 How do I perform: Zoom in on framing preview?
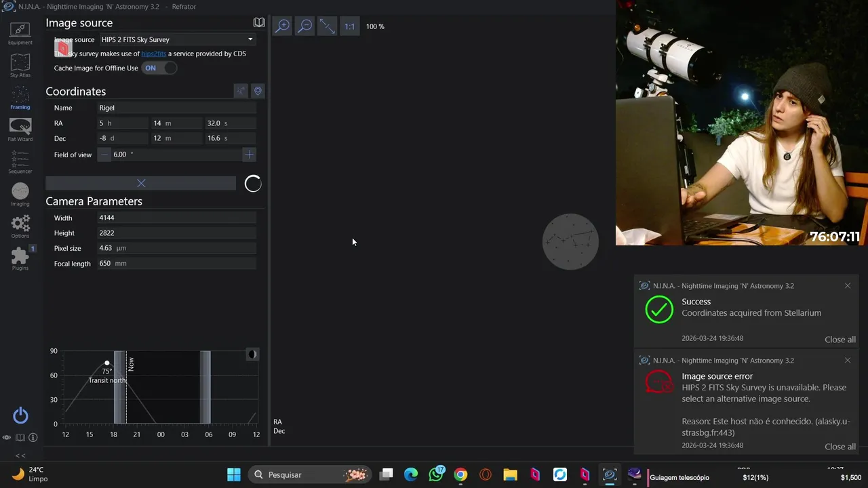tap(282, 26)
